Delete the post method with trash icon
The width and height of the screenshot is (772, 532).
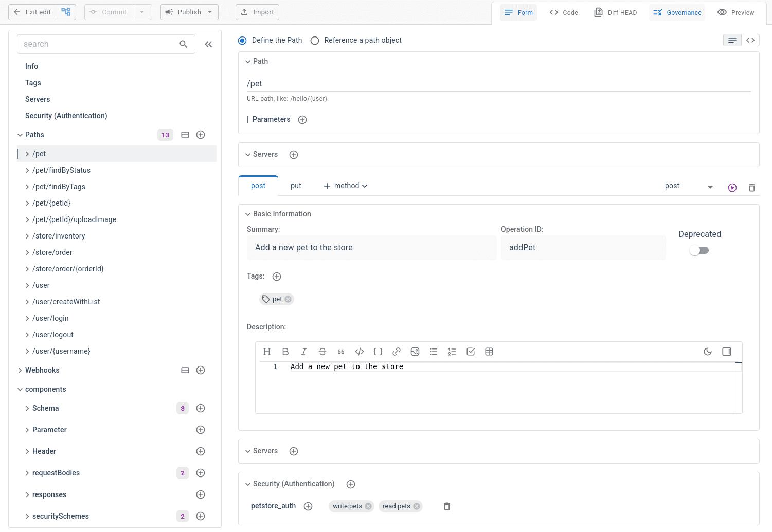pyautogui.click(x=752, y=188)
